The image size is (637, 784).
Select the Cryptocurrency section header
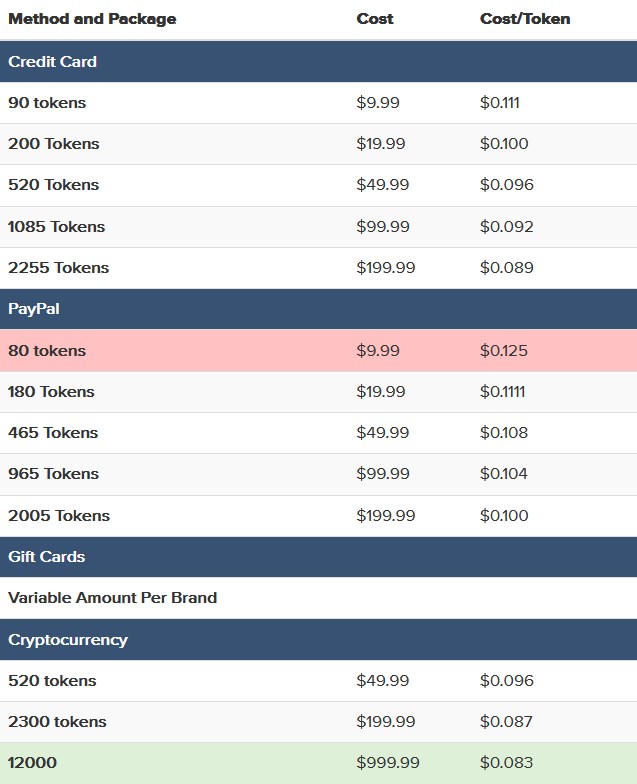pos(318,640)
